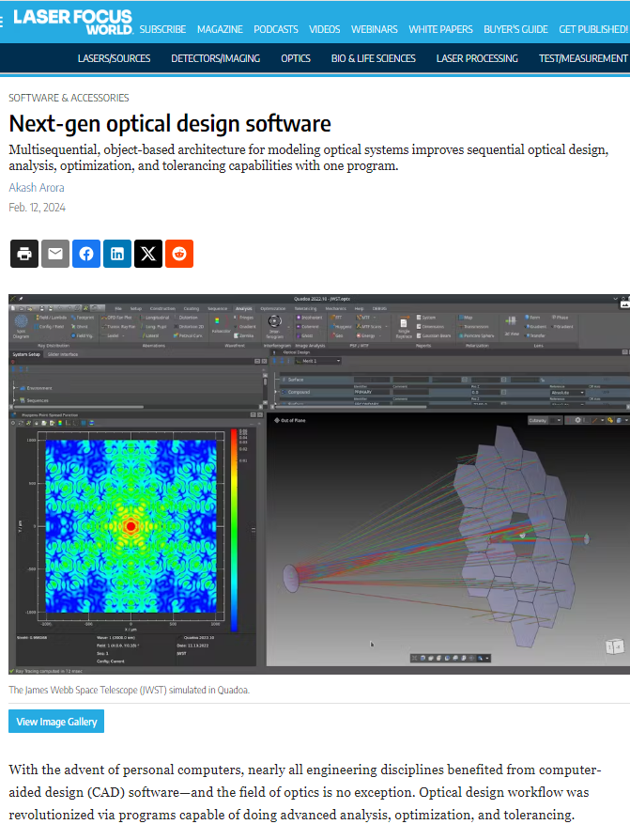
Task: Click the View Image Gallery button
Action: 56,722
